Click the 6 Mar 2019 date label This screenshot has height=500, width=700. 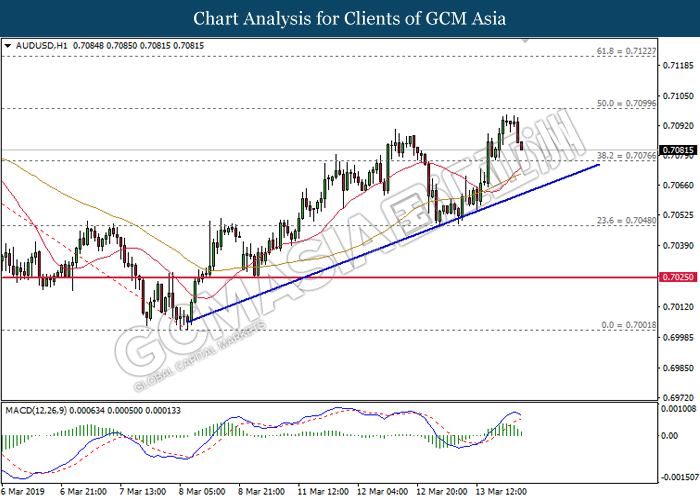[x=24, y=491]
